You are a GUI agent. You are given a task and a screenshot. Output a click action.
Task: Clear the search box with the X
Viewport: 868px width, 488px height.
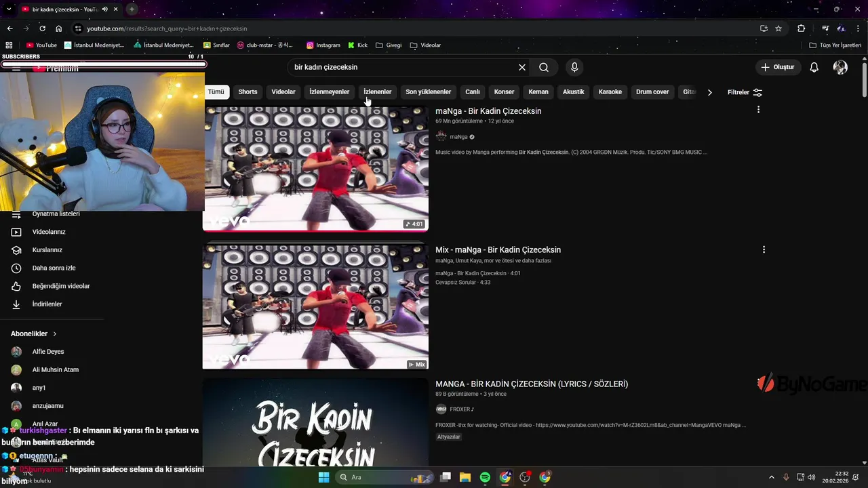click(x=522, y=67)
